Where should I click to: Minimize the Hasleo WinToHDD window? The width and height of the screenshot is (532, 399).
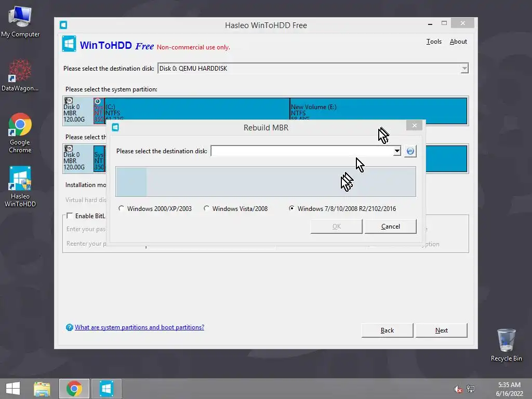(x=430, y=23)
